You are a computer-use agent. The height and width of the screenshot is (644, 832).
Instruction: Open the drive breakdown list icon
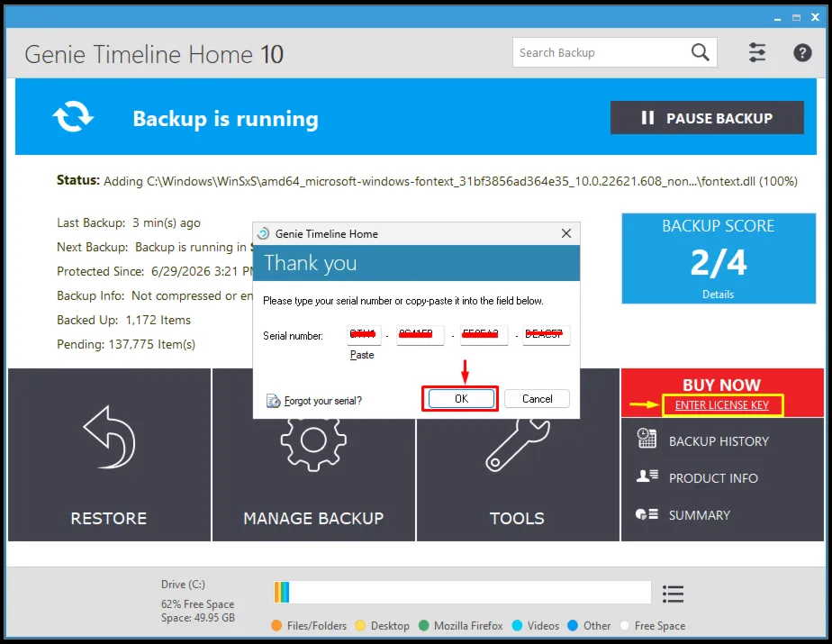click(673, 594)
